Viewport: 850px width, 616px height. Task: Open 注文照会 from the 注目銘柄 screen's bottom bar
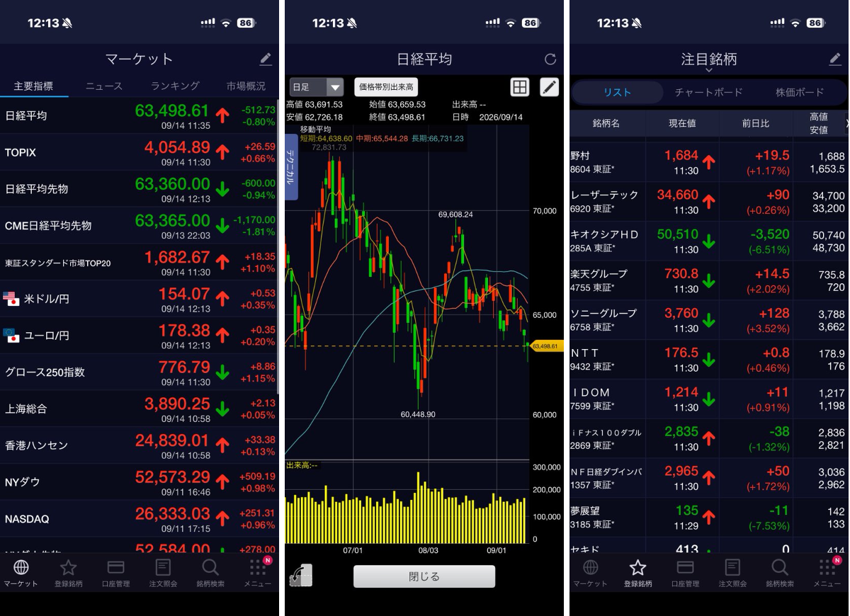(x=732, y=573)
